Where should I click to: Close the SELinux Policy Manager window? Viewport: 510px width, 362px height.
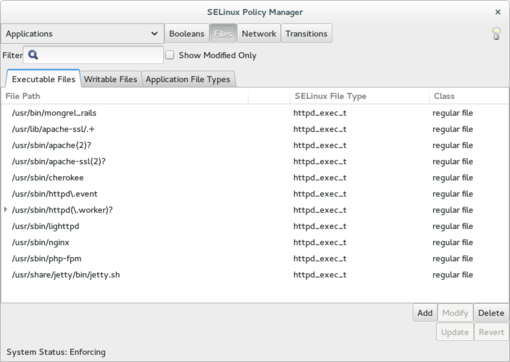[498, 12]
